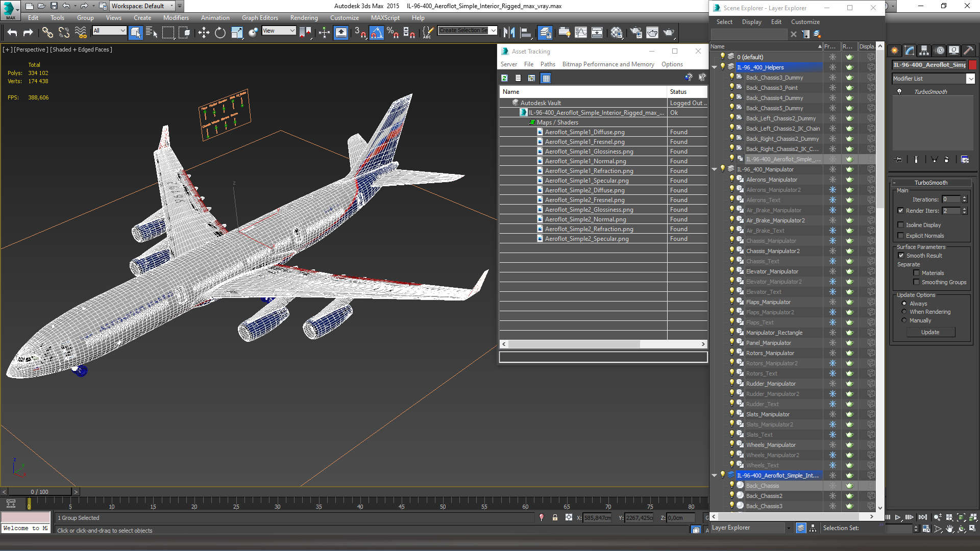980x551 pixels.
Task: Click the Pan View hand icon
Action: click(x=950, y=529)
